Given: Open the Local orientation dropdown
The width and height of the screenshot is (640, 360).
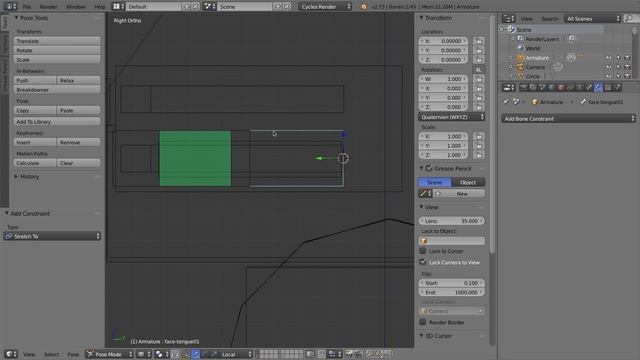Looking at the screenshot, I should tap(236, 354).
